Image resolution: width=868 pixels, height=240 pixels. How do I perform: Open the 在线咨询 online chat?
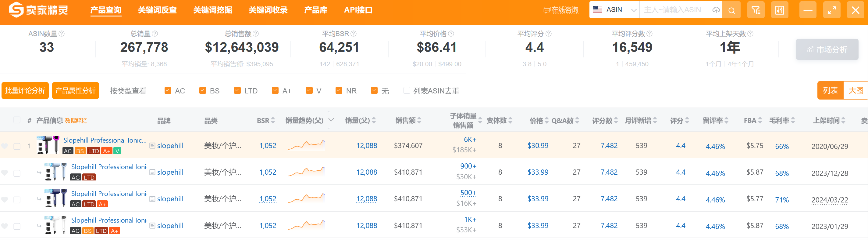561,10
